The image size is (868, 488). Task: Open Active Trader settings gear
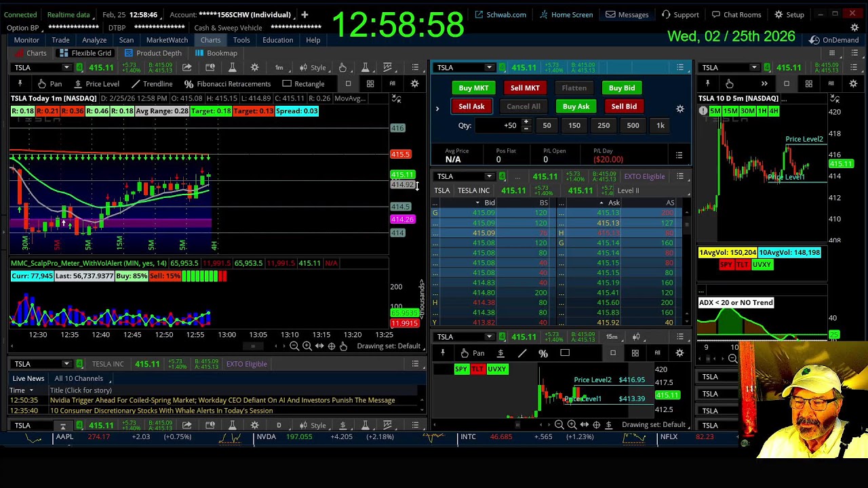[679, 108]
